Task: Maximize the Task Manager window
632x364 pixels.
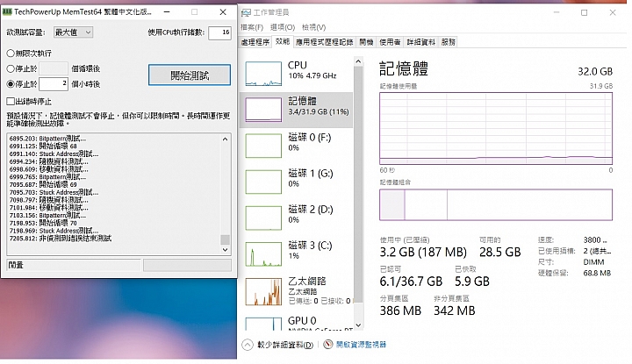Action: pos(584,13)
